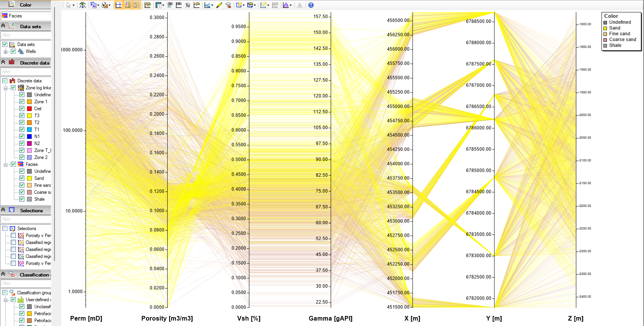Viewport: 644px width, 326px height.
Task: Open the pointer tool dropdown arrow
Action: pos(73,5)
